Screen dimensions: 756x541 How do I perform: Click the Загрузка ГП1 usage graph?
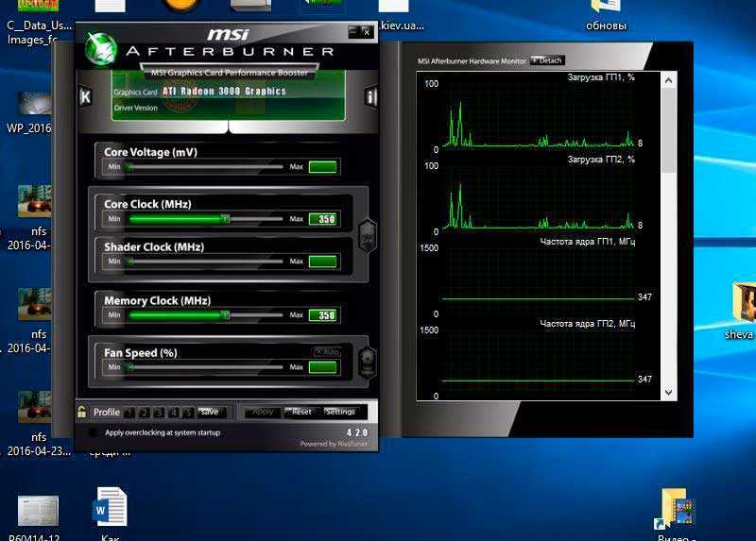click(x=538, y=115)
